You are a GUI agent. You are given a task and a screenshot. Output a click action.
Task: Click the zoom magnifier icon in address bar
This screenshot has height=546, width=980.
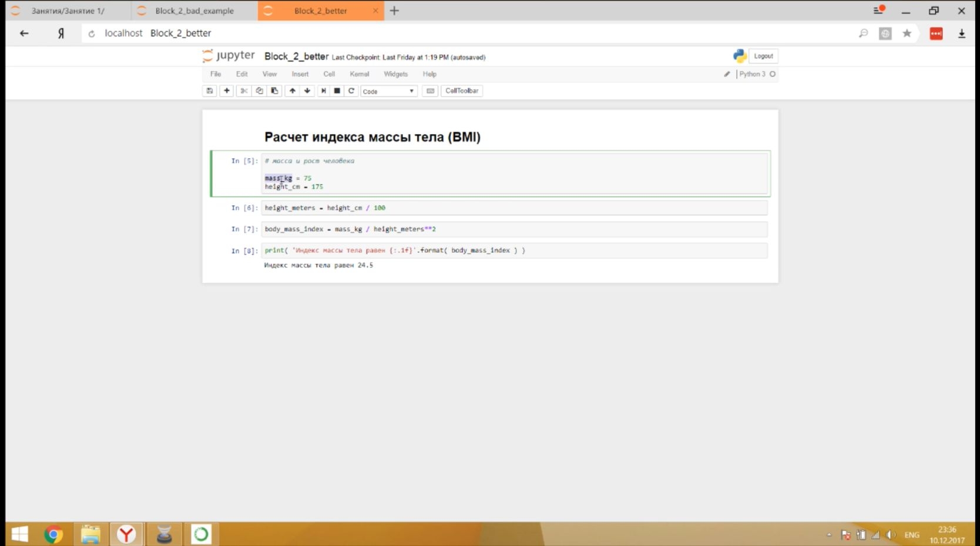click(x=863, y=34)
